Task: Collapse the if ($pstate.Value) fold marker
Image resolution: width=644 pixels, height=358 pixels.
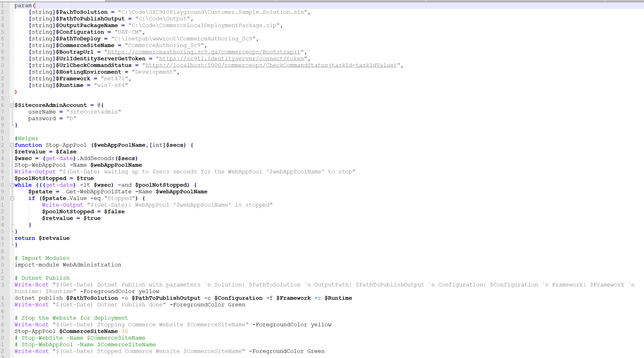Action: 12,198
